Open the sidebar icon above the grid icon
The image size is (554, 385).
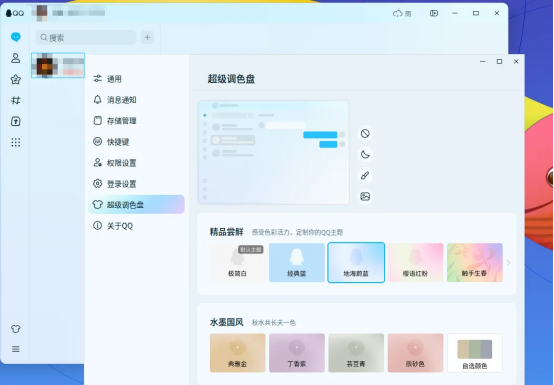tap(16, 121)
